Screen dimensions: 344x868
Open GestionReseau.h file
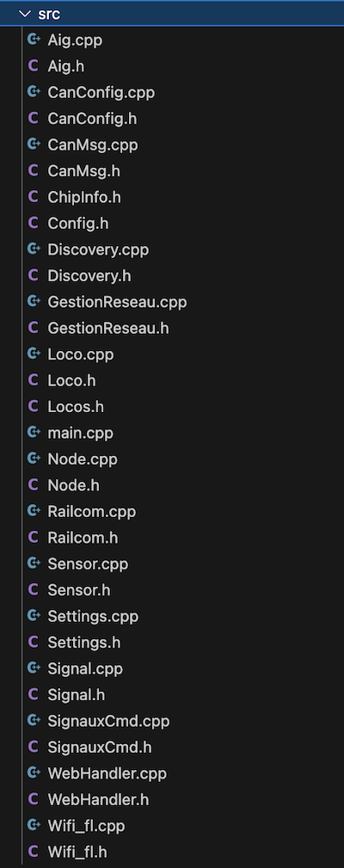172,328
